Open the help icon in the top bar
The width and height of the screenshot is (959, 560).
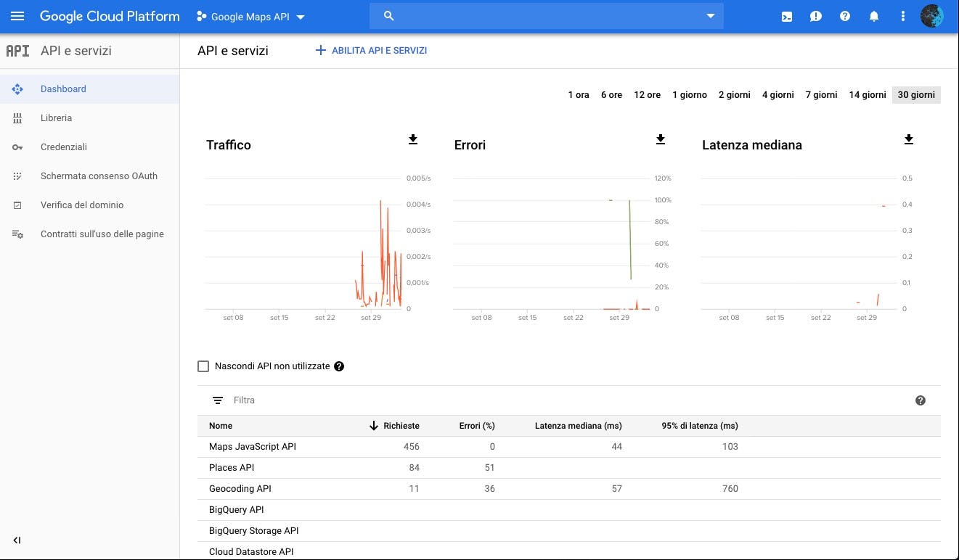click(x=845, y=16)
